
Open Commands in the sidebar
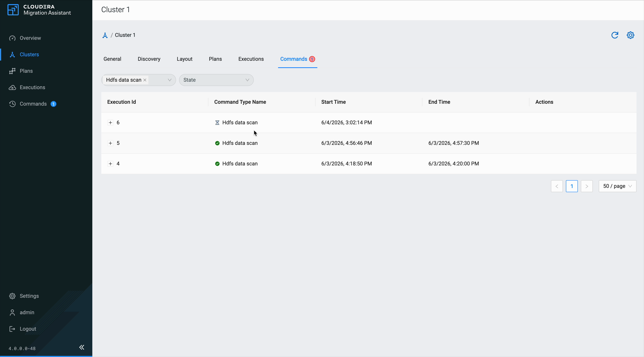pyautogui.click(x=33, y=104)
